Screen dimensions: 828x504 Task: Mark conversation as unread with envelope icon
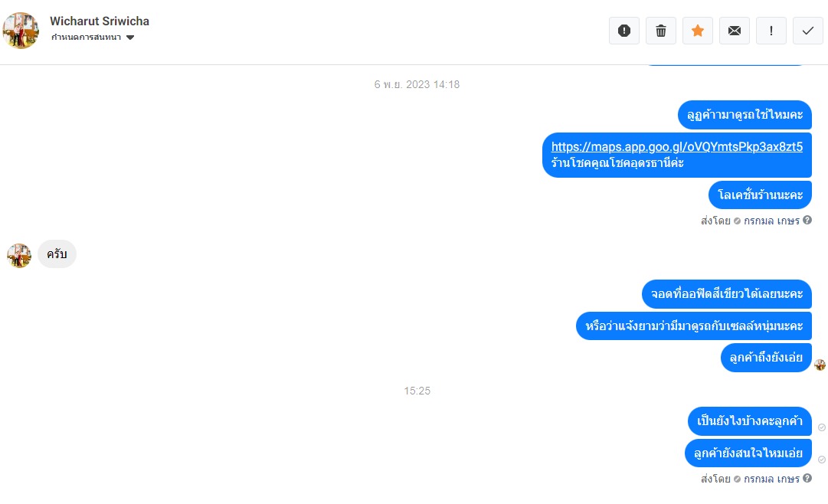pyautogui.click(x=734, y=31)
